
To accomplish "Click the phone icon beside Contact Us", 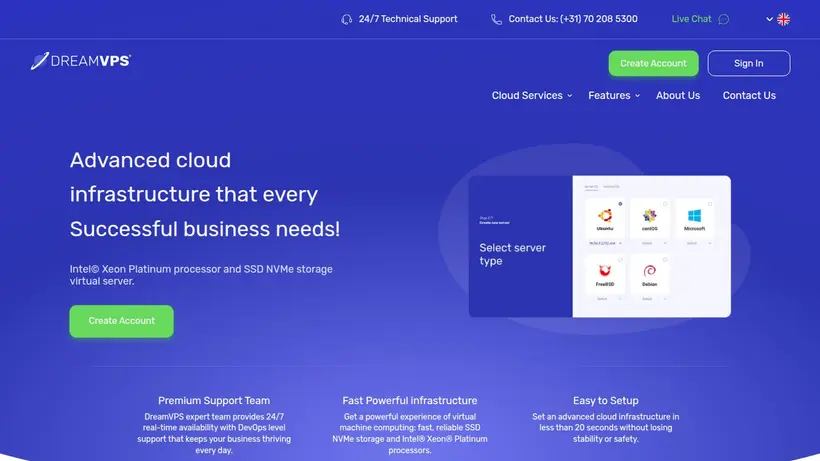I will point(496,19).
